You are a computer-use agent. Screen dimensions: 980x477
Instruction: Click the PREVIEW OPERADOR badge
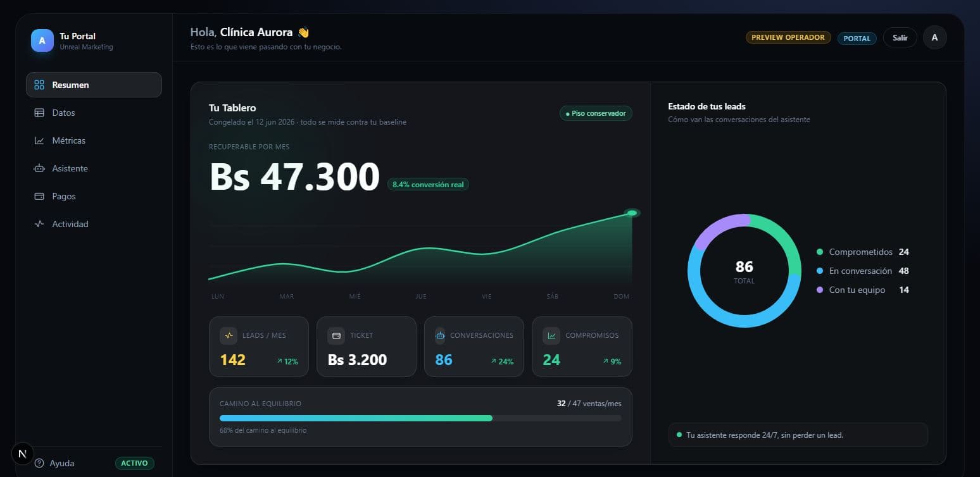click(788, 37)
